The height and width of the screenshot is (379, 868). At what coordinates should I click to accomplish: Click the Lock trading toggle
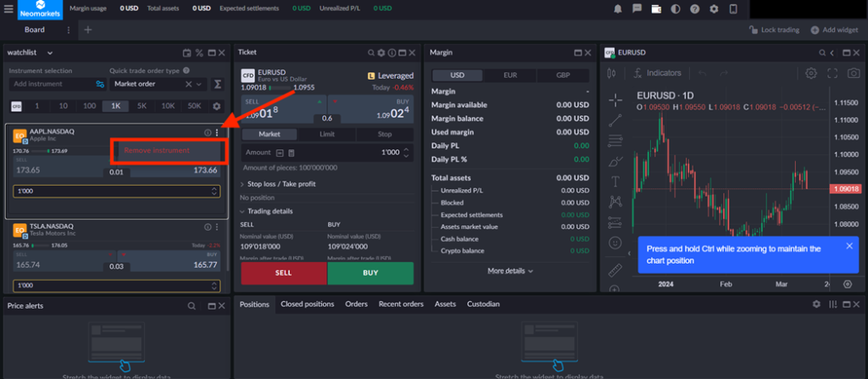[x=774, y=30]
